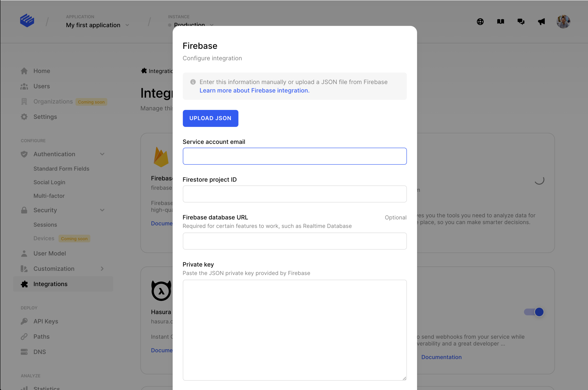588x390 pixels.
Task: Open the support lifebuoy icon
Action: 480,22
